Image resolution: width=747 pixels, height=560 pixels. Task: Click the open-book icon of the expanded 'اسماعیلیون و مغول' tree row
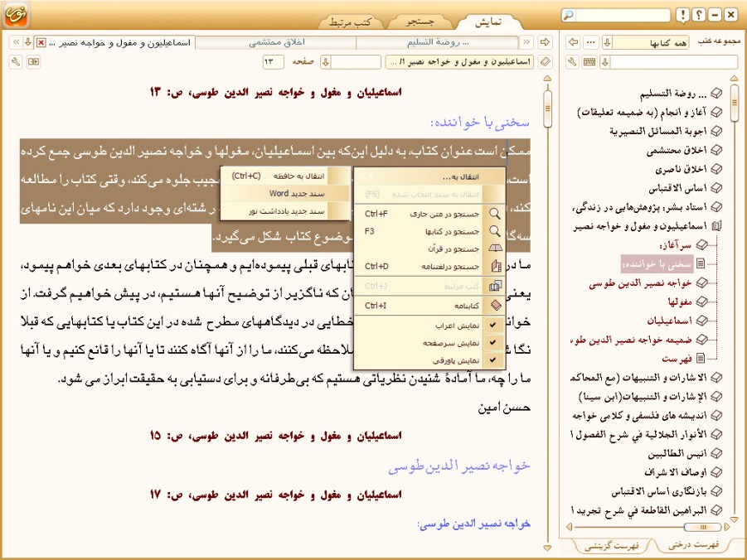tap(716, 226)
